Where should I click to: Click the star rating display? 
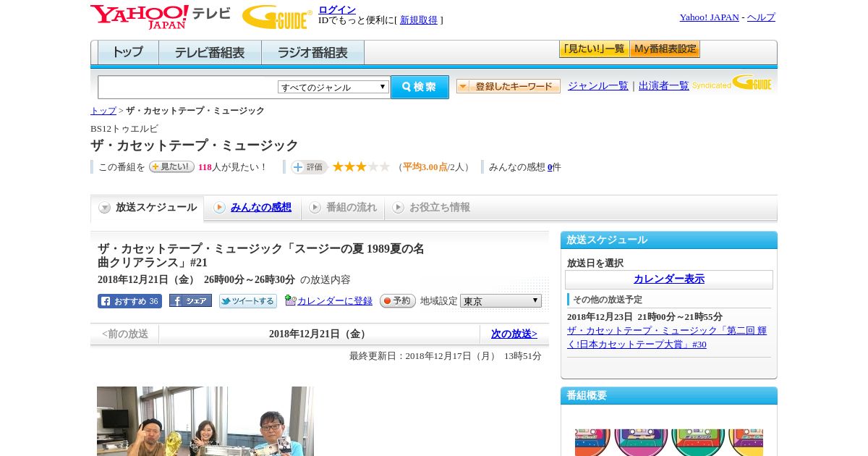pyautogui.click(x=361, y=166)
